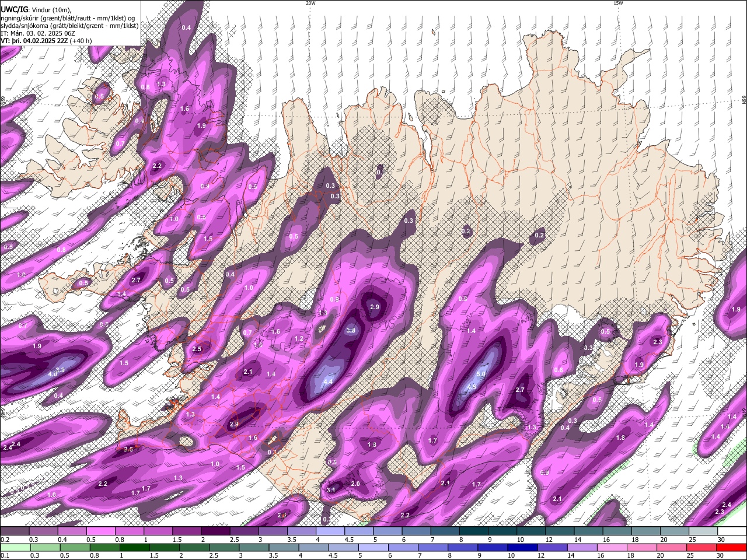Click the 15W longitude label
This screenshot has width=747, height=560.
(x=618, y=3)
